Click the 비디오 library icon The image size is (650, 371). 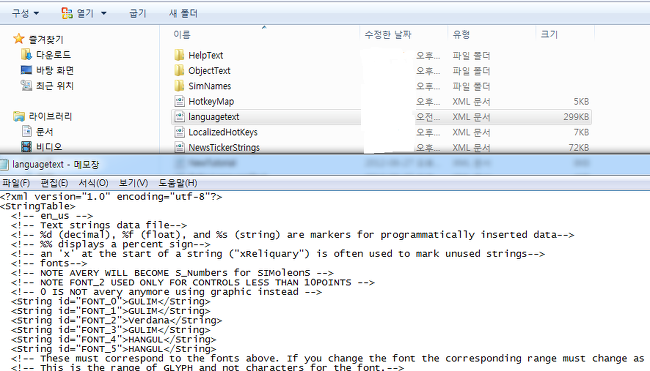27,146
